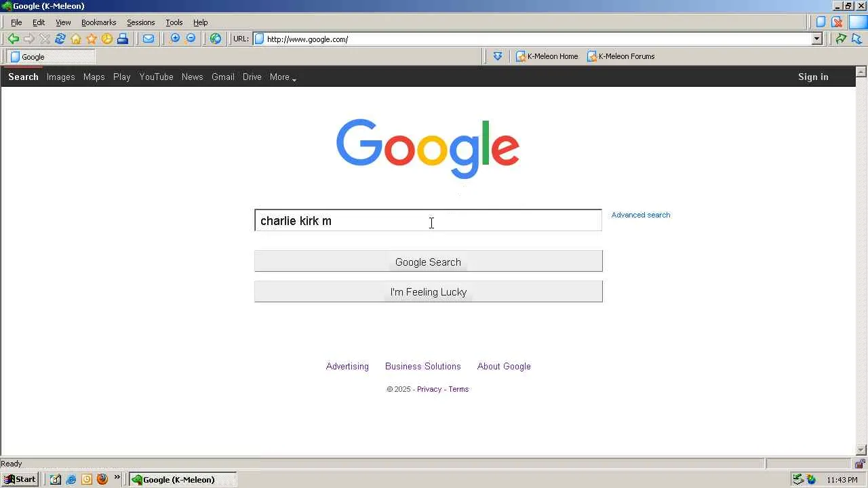The height and width of the screenshot is (488, 868).
Task: Open the Help menu
Action: tap(200, 22)
